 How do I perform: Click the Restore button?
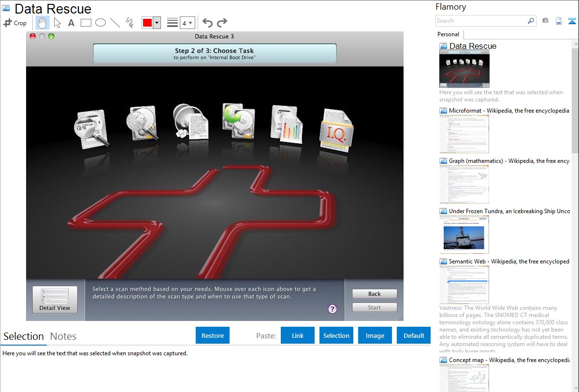click(213, 335)
